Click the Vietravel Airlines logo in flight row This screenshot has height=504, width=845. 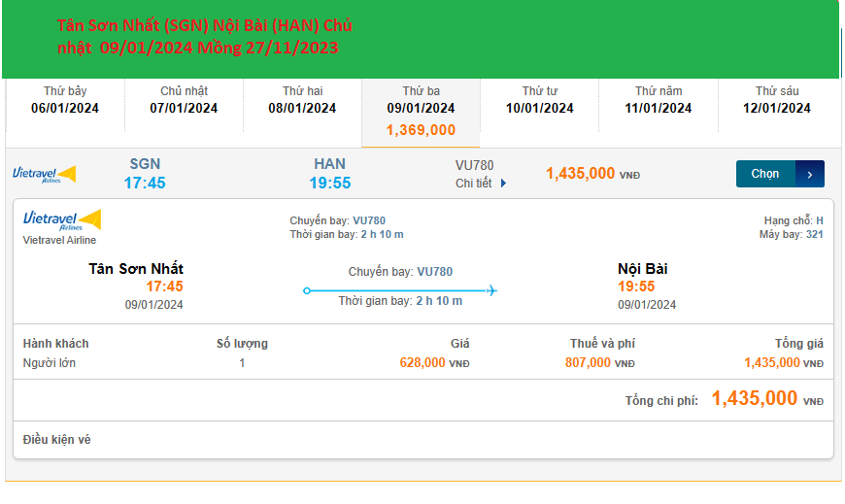(44, 174)
